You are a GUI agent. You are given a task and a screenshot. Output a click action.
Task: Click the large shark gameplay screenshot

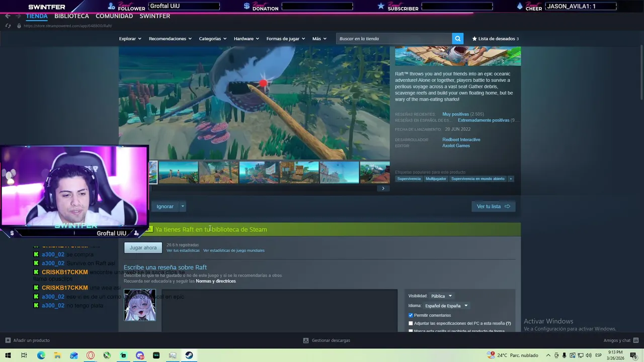[254, 103]
